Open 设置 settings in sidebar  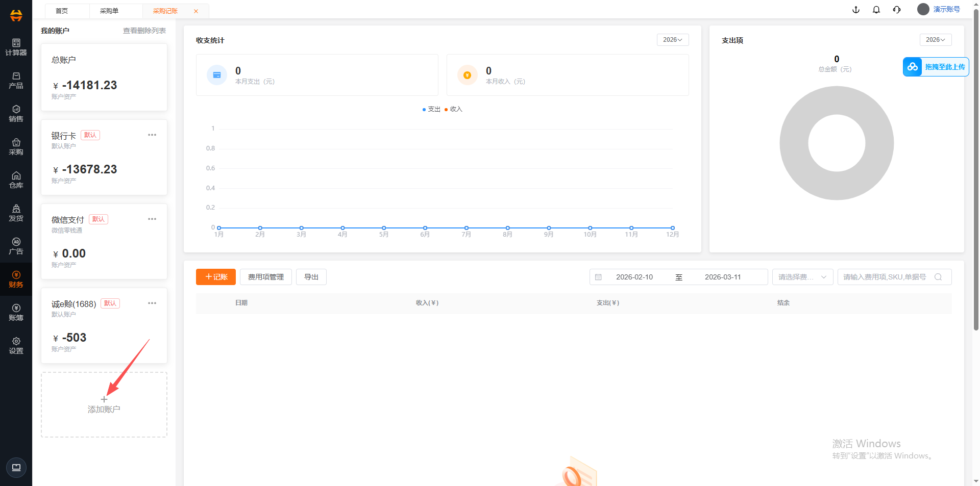tap(16, 345)
